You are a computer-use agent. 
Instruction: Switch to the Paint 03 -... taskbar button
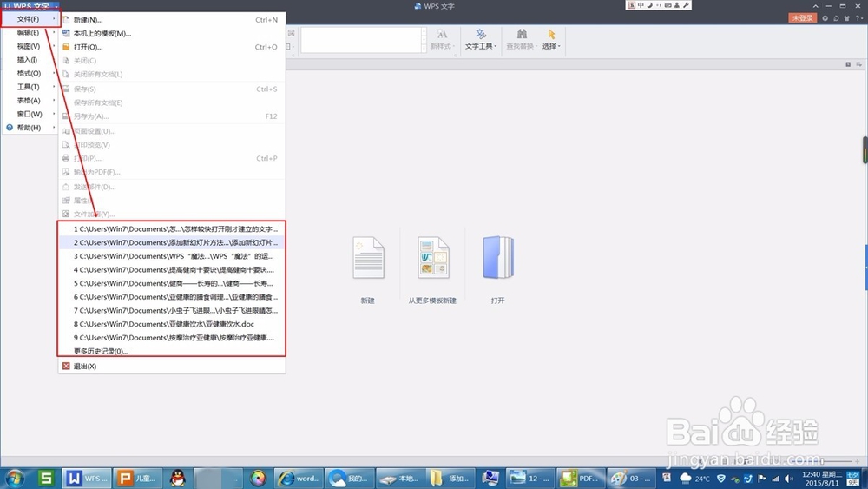(633, 478)
